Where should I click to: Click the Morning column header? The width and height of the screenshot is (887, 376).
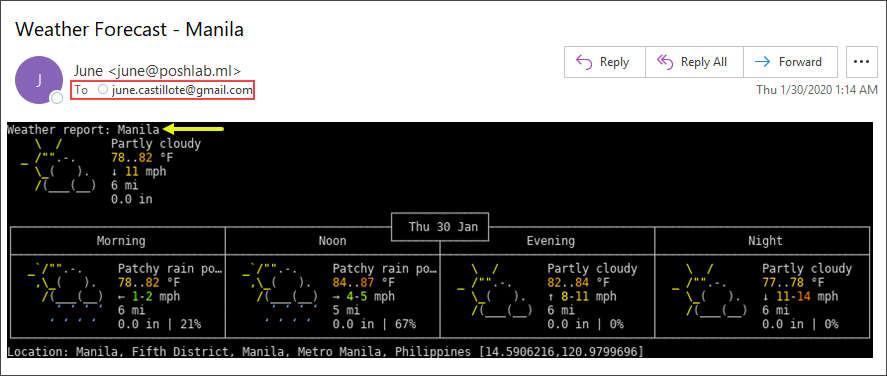(121, 241)
